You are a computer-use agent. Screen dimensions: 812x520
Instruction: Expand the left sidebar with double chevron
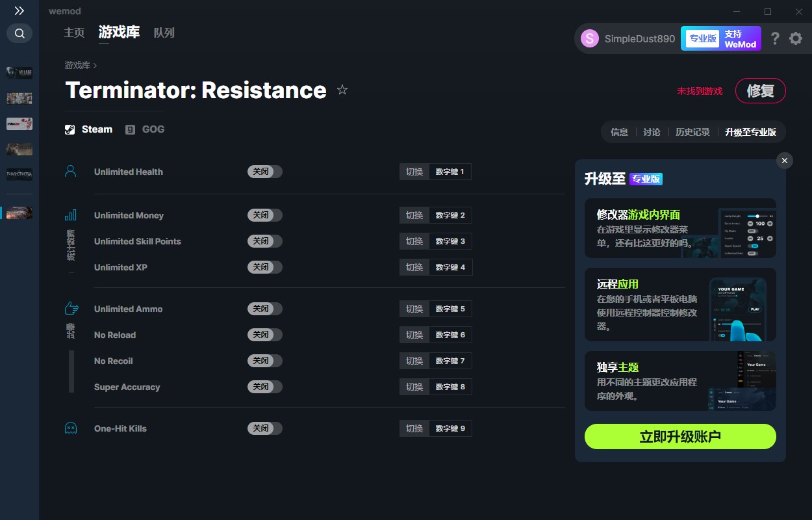point(19,11)
